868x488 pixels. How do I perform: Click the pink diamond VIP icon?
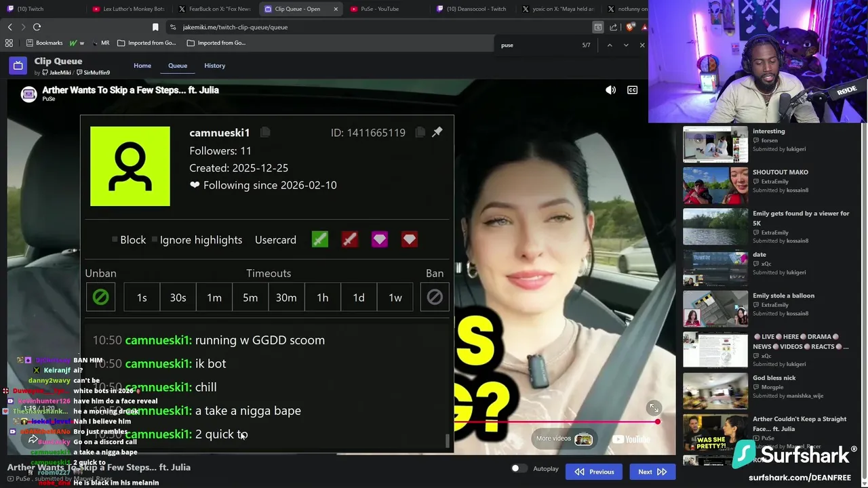click(380, 239)
